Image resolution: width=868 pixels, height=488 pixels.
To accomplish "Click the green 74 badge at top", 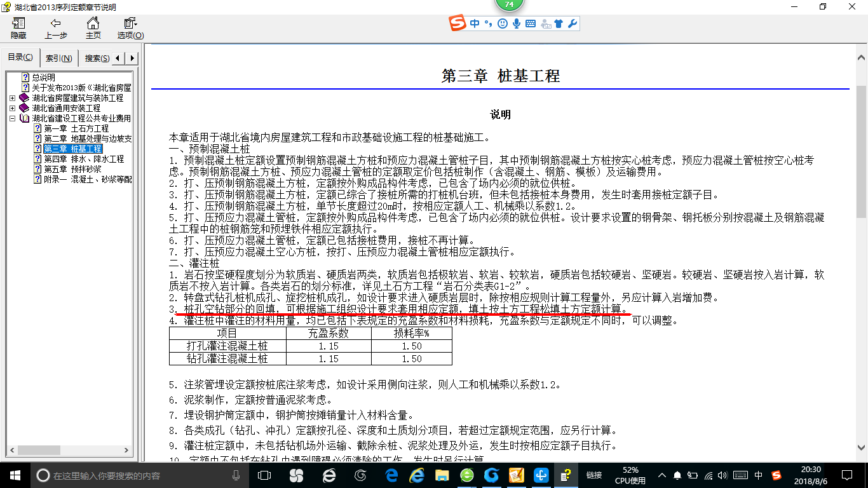I will [x=509, y=4].
